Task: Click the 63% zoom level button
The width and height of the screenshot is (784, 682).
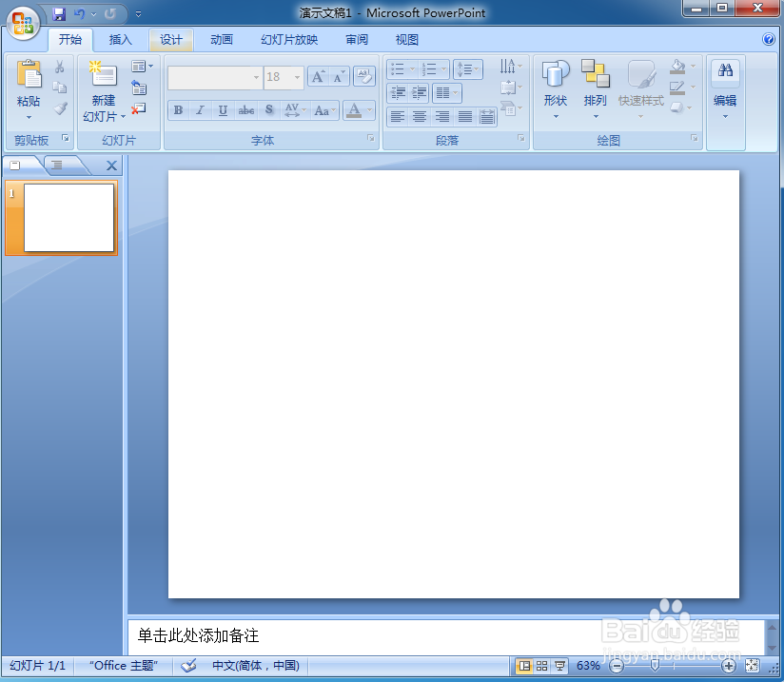Action: [x=588, y=666]
